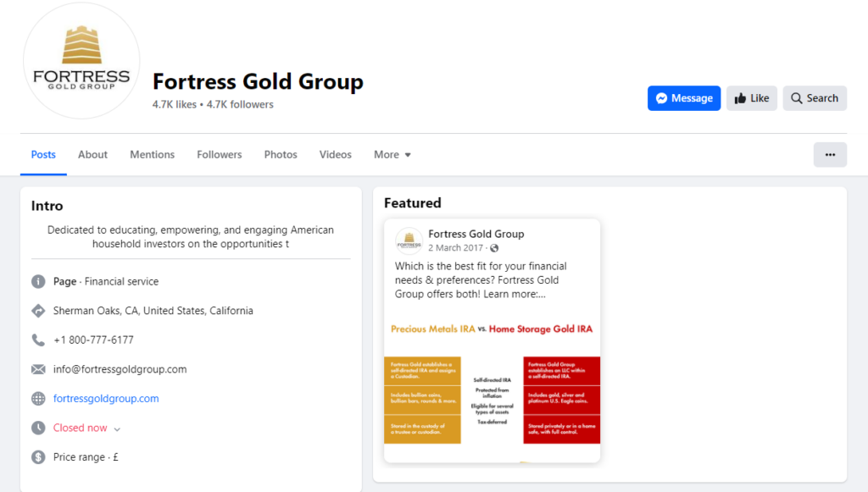Viewport: 868px width, 492px height.
Task: Open the Videos tab
Action: point(336,155)
